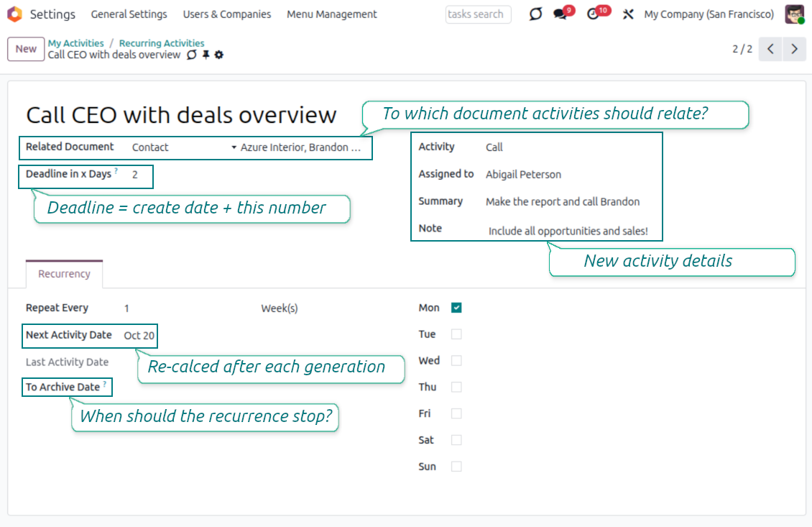Go to the next record arrow

tap(794, 49)
